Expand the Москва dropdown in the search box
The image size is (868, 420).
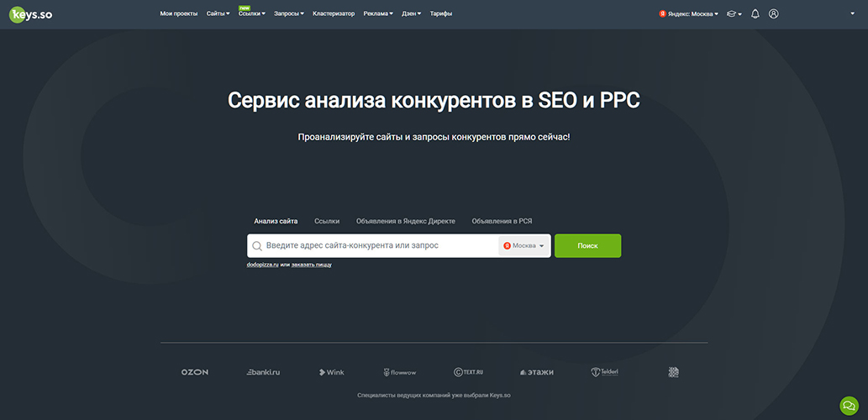523,245
